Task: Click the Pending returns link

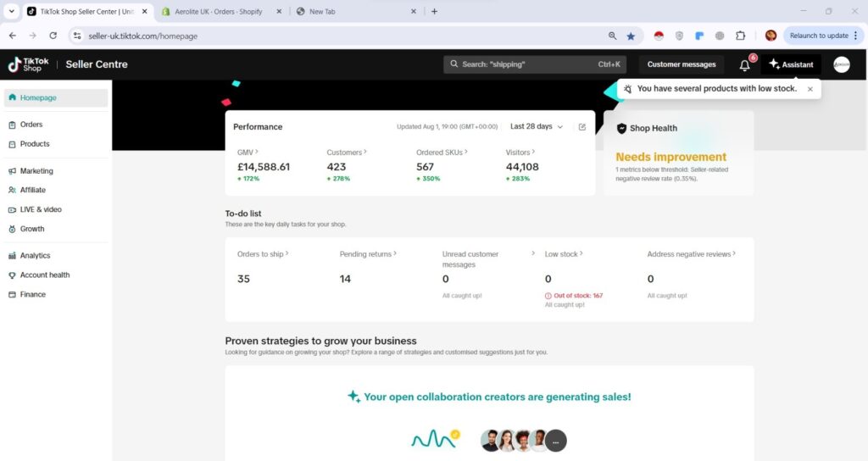Action: click(x=368, y=253)
